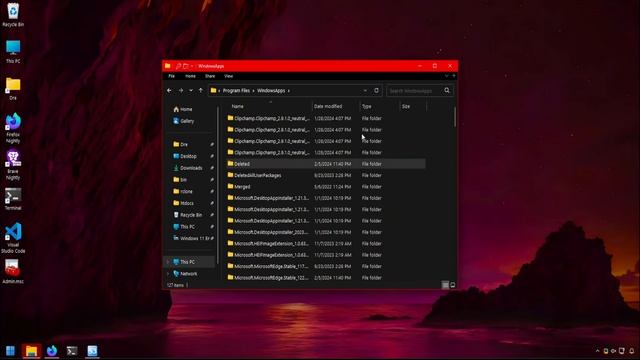Select Terminal desktop shortcut
This screenshot has width=640, height=360.
tap(13, 199)
